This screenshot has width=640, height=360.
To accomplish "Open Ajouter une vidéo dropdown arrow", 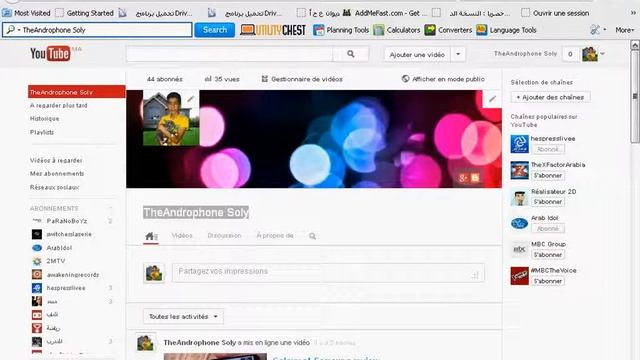I will pyautogui.click(x=458, y=54).
